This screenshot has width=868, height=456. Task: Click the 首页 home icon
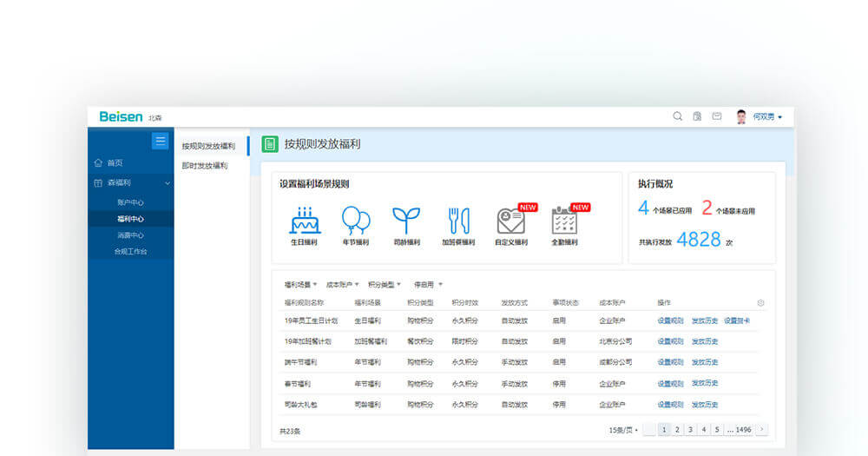(x=98, y=163)
